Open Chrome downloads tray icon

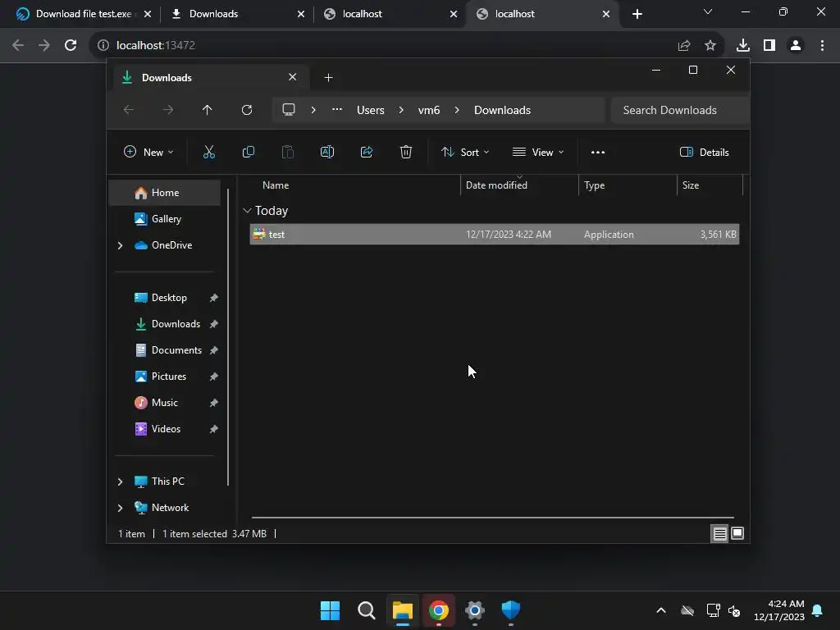pyautogui.click(x=743, y=46)
